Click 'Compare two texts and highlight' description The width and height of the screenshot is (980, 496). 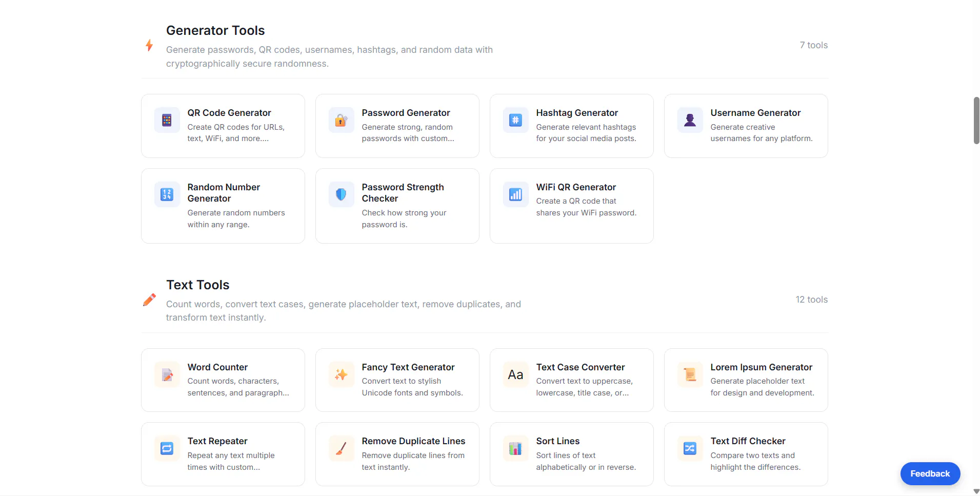click(755, 461)
